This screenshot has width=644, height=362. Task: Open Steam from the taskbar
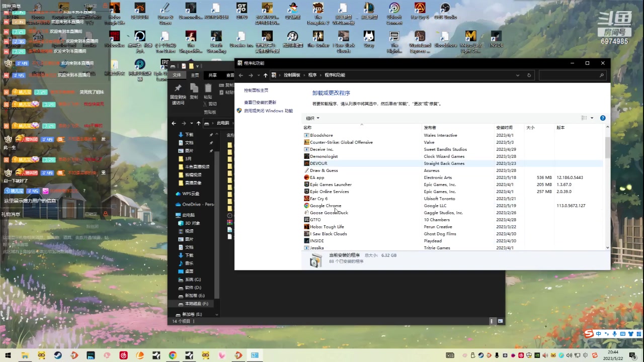58,355
